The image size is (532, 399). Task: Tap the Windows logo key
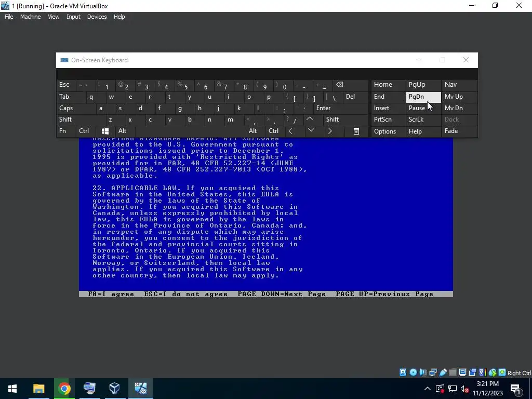[x=105, y=131]
